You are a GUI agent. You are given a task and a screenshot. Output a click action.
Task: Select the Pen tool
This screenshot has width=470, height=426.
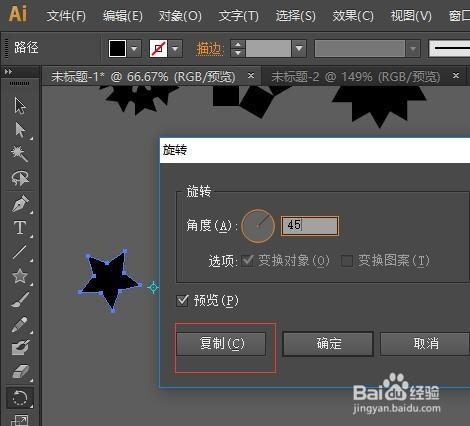point(20,203)
